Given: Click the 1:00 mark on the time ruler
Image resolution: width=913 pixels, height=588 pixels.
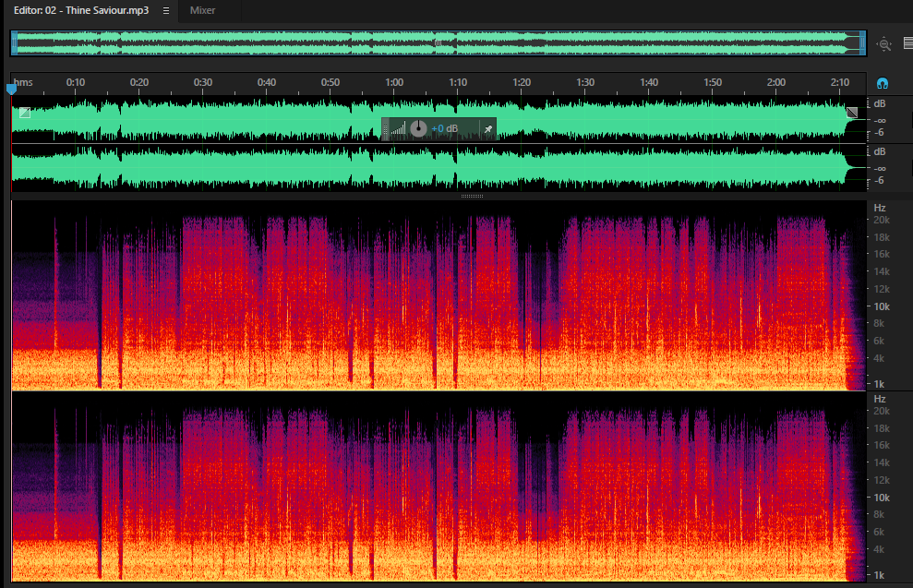Looking at the screenshot, I should pos(394,82).
